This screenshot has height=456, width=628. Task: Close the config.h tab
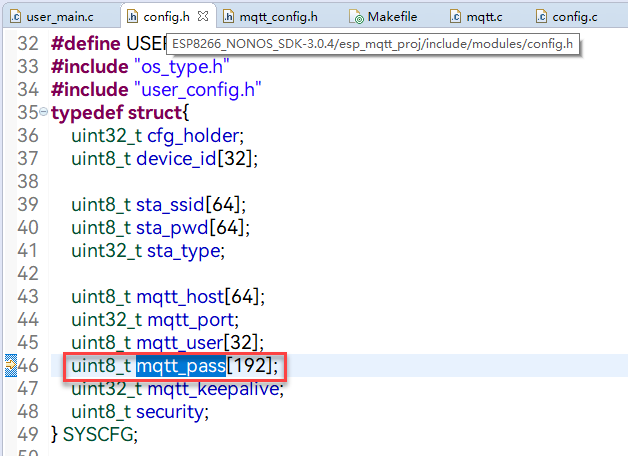coord(203,16)
